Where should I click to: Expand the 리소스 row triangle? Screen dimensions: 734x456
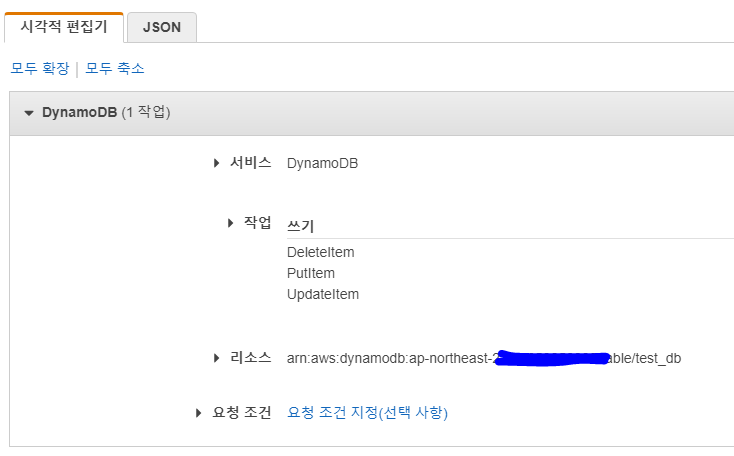[216, 358]
